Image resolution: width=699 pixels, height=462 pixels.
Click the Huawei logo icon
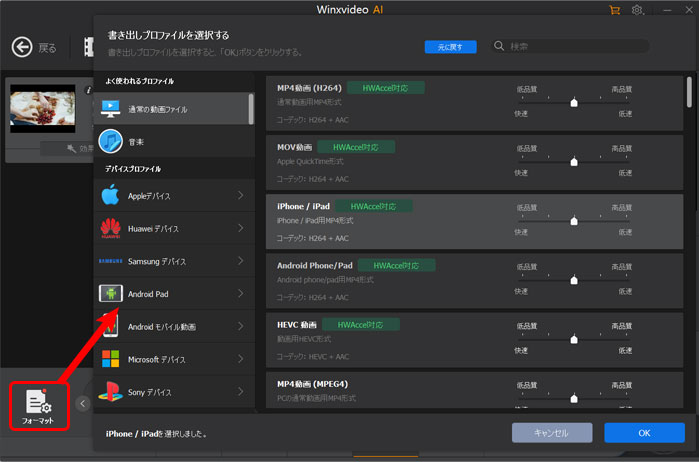(x=111, y=228)
